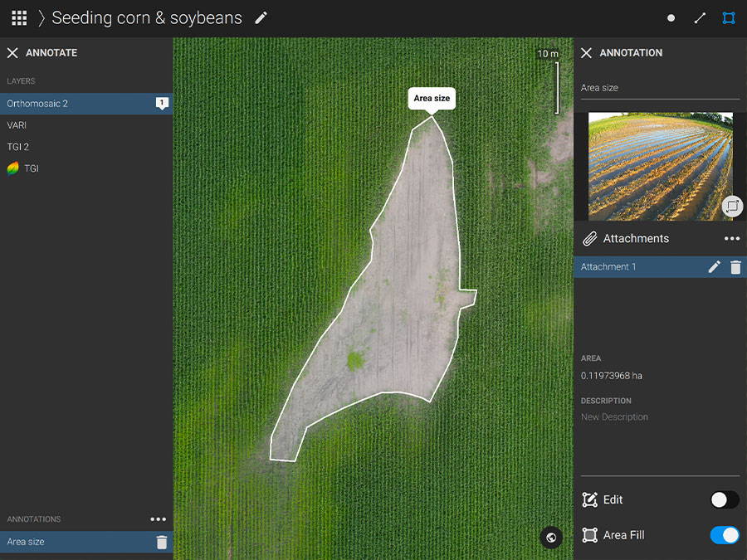Screen dimensions: 747x560
Task: Select the Orthomosaic 2 layer
Action: click(86, 104)
